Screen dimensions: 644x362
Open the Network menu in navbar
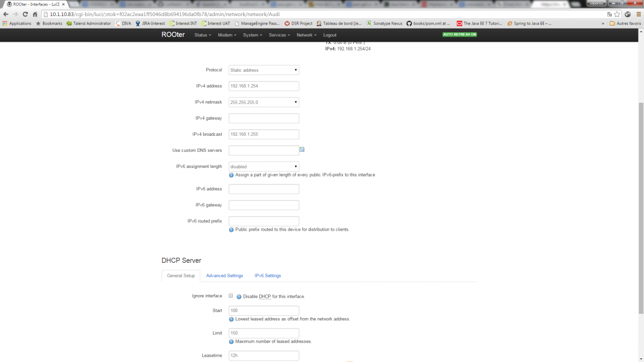pos(306,35)
